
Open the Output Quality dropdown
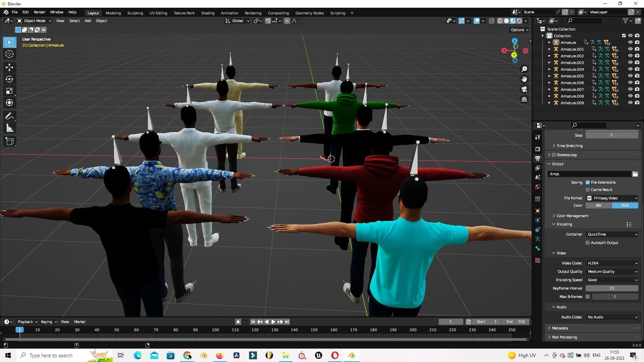pyautogui.click(x=612, y=271)
